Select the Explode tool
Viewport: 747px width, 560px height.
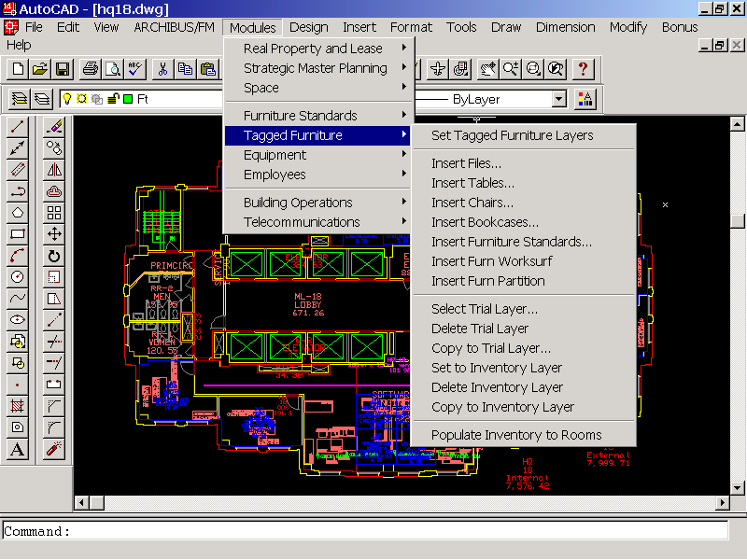pyautogui.click(x=54, y=449)
